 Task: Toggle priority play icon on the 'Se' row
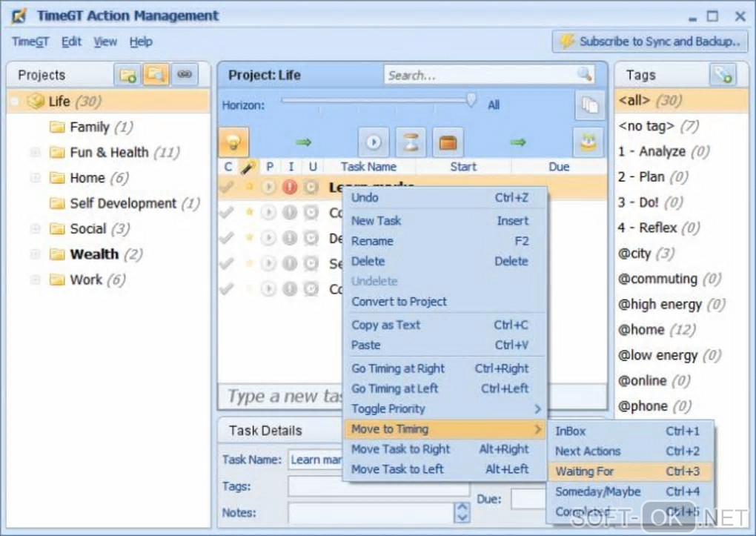268,263
